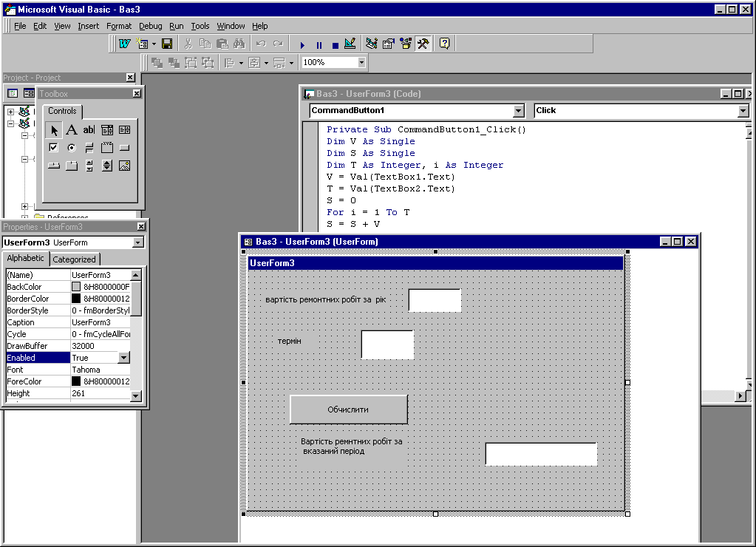Click the Bring To Front icon
This screenshot has width=756, height=547.
point(157,63)
